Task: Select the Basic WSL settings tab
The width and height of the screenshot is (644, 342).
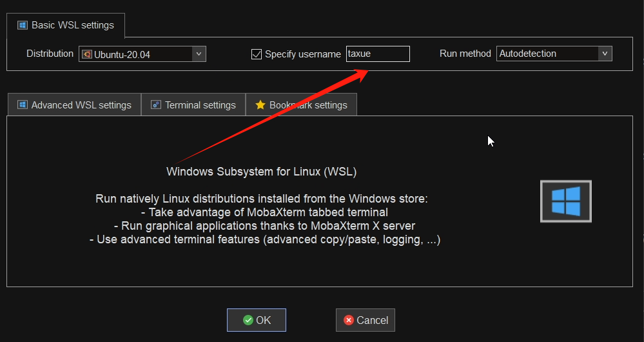Action: point(66,25)
